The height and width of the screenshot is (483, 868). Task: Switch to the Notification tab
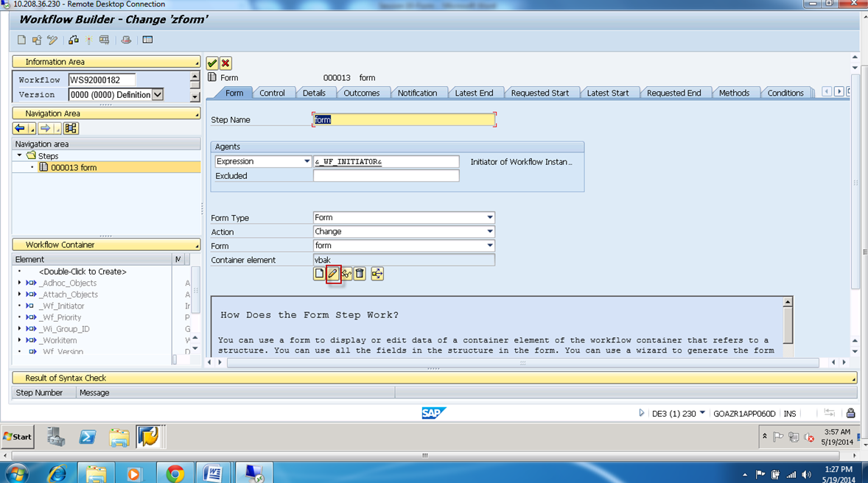click(x=419, y=93)
